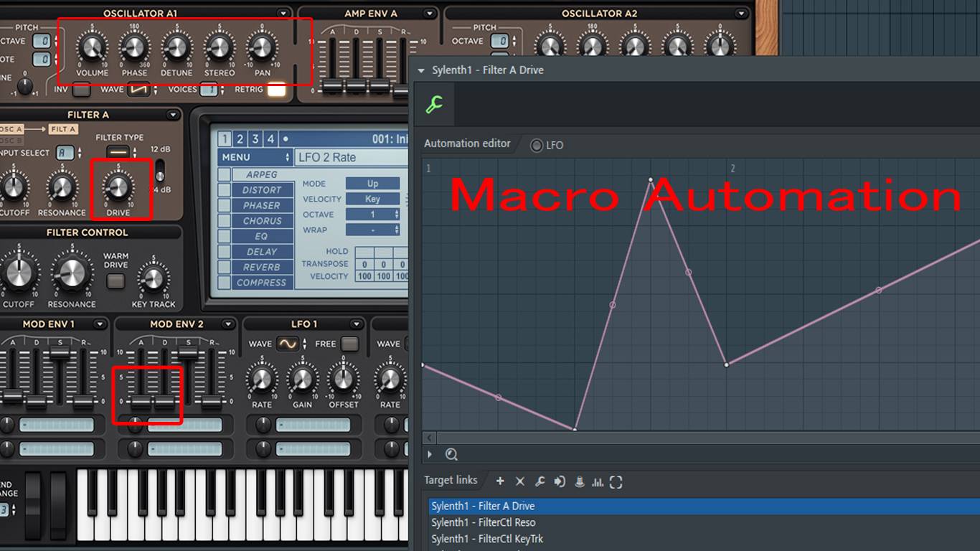
Task: Open target link wrench settings
Action: (x=540, y=481)
